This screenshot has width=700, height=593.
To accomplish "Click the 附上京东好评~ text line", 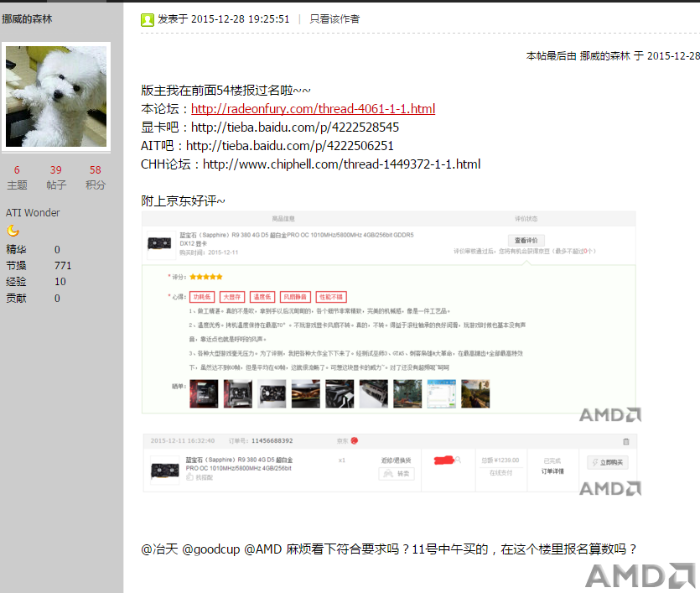I will click(x=183, y=201).
